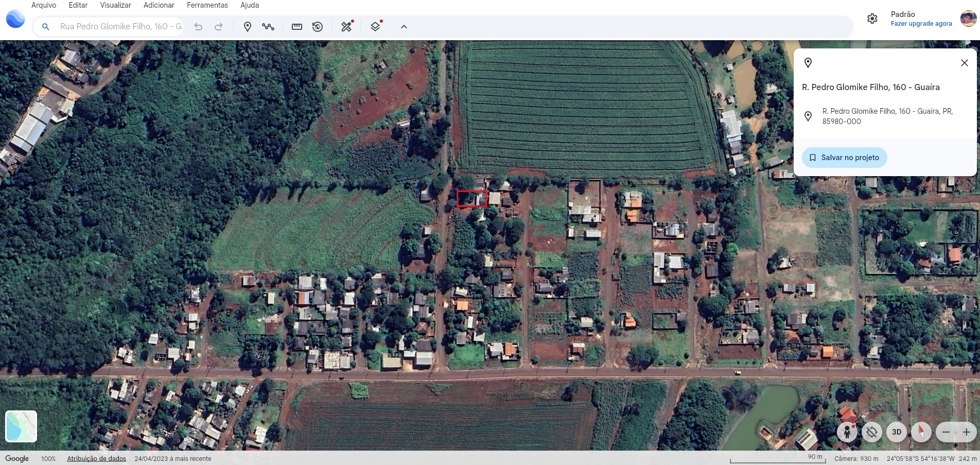The width and height of the screenshot is (980, 465).
Task: Select the draw path or polygon tool
Action: [x=268, y=27]
